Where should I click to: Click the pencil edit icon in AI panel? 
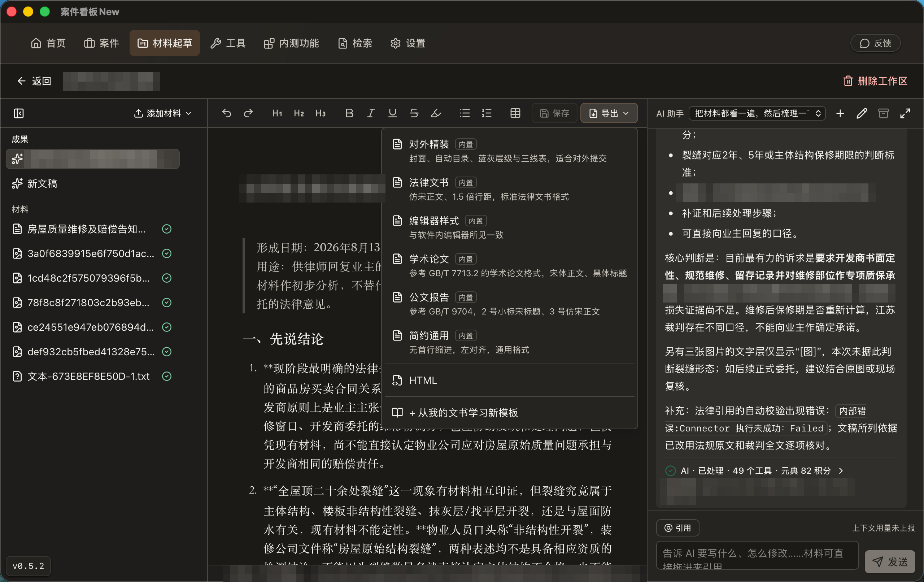[x=862, y=113]
